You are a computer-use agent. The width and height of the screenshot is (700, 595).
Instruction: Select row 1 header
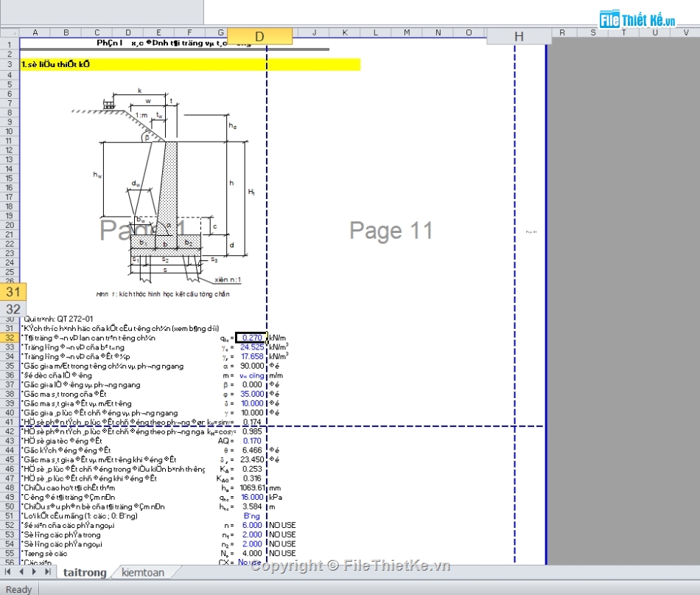coord(10,44)
